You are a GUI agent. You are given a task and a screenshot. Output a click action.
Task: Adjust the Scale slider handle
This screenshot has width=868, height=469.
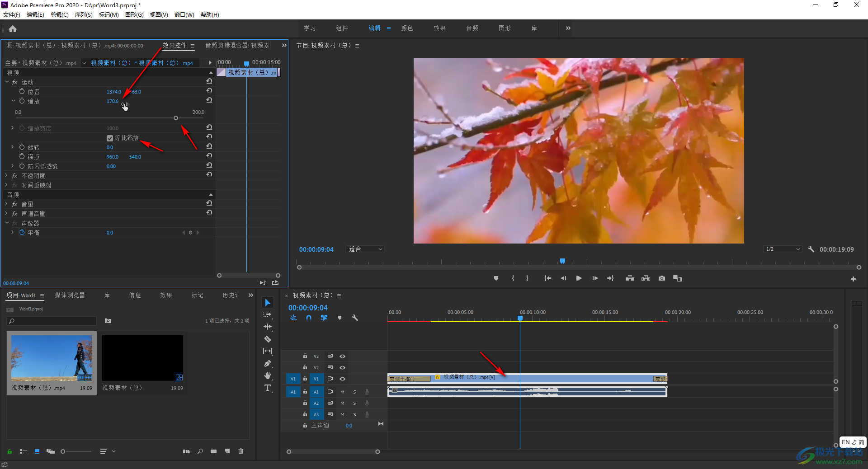coord(176,118)
